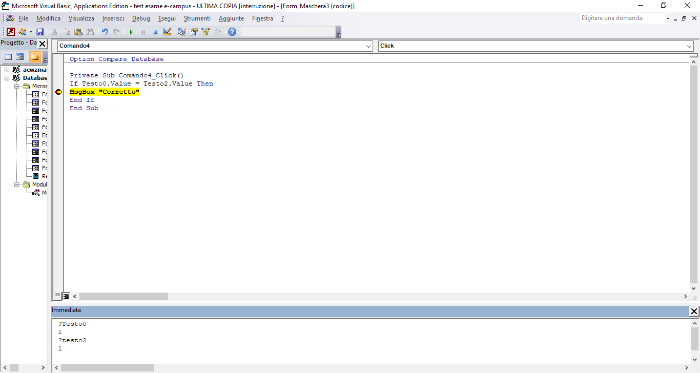Open the Object Browser toolbar icon
Viewport: 700px width, 373px height.
point(206,32)
